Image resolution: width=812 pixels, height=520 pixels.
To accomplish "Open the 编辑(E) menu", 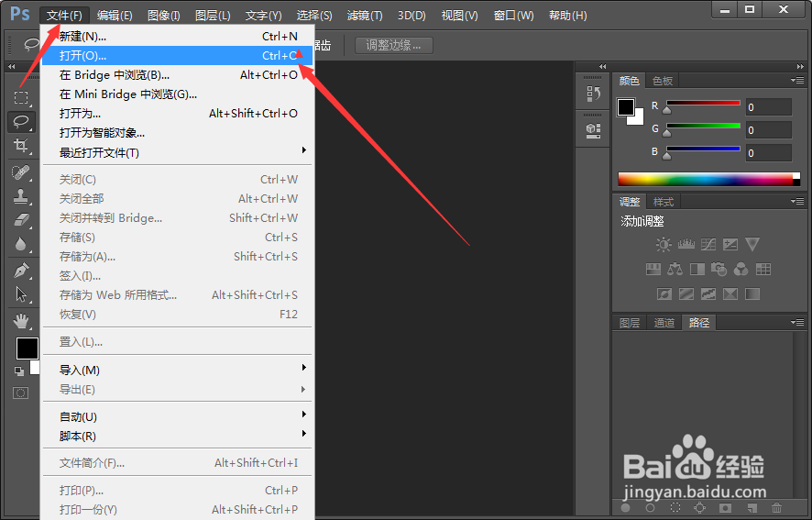I will tap(115, 15).
